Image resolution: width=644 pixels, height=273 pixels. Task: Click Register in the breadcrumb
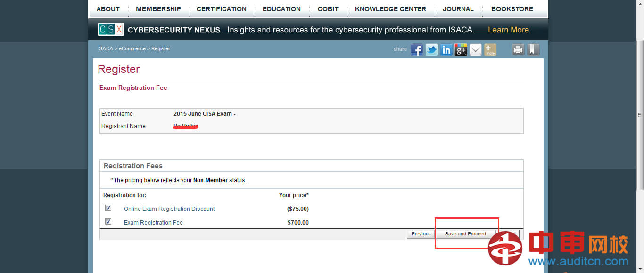pos(161,48)
